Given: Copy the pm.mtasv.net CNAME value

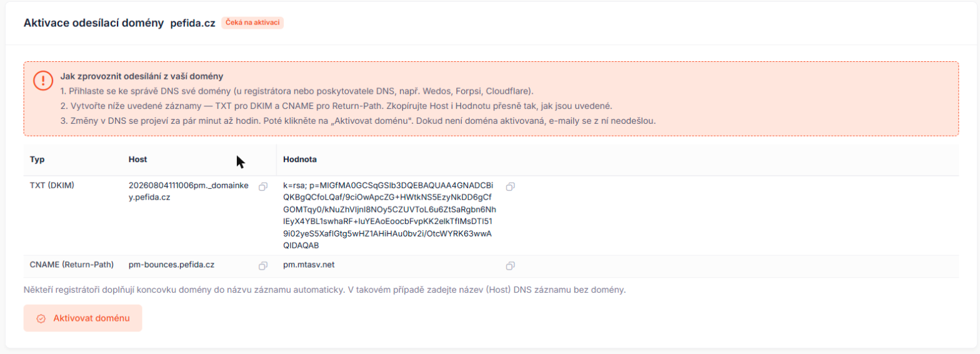Looking at the screenshot, I should pos(510,266).
